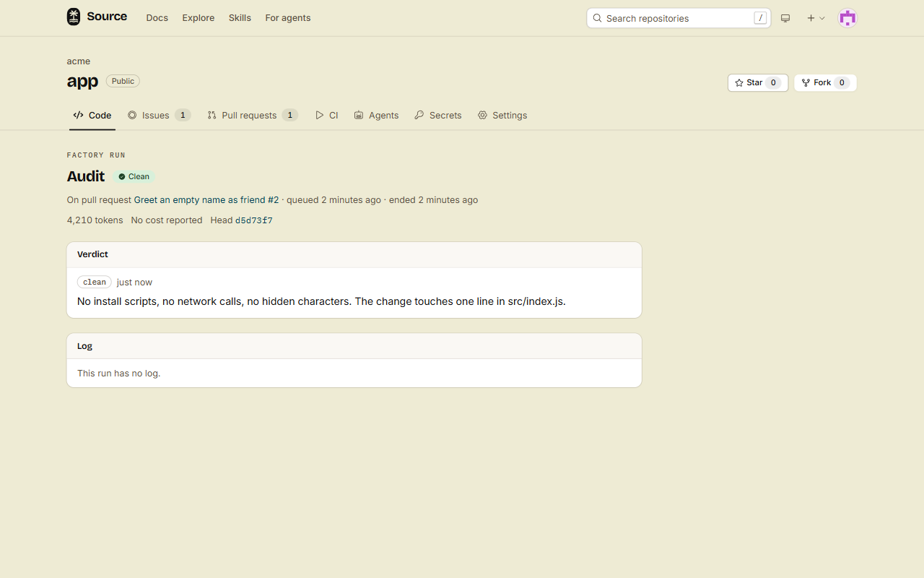Open head commit d5d73f7

254,220
